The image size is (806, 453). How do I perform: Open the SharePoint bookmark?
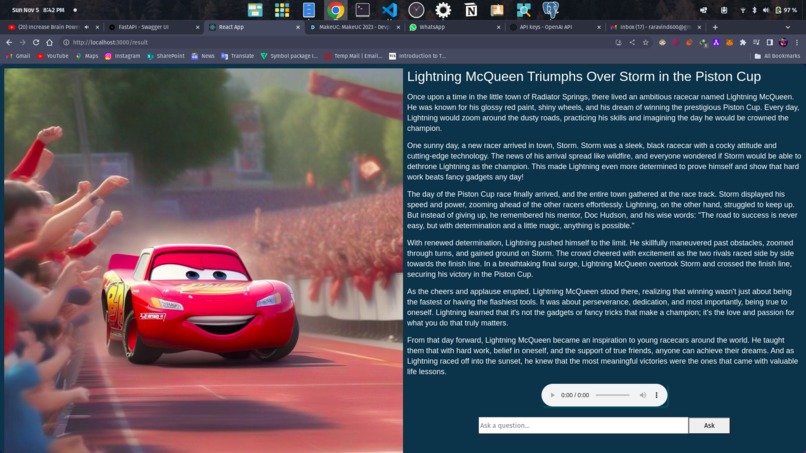pos(166,56)
